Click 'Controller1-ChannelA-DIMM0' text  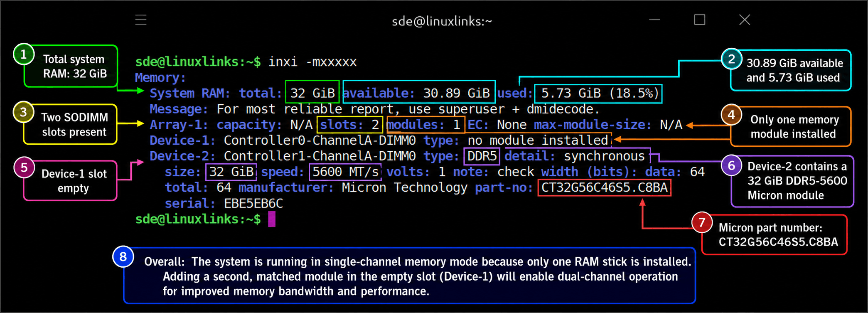pyautogui.click(x=320, y=156)
